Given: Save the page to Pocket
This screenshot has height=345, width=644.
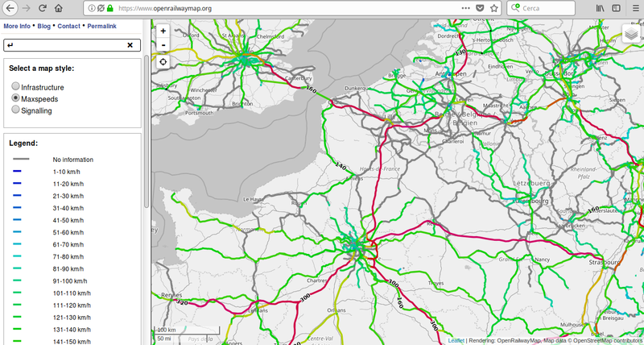Looking at the screenshot, I should click(481, 7).
